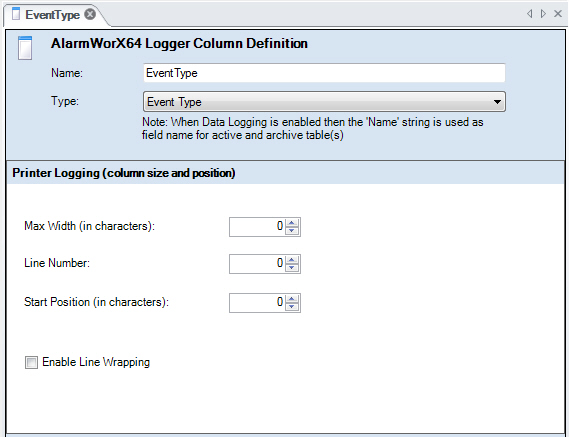569x437 pixels.
Task: Enable Line Wrapping checkbox
Action: coord(31,362)
